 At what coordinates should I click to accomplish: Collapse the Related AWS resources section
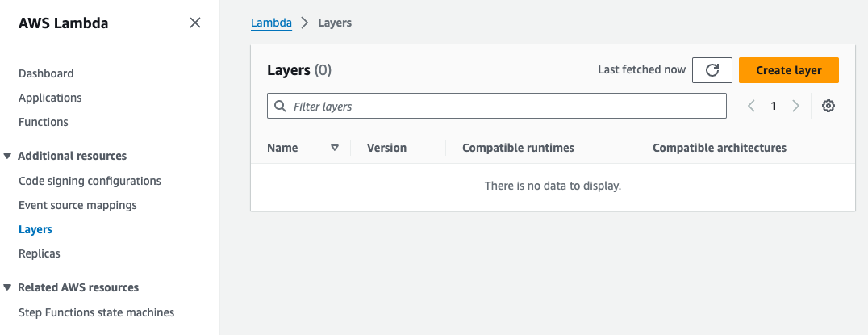[x=8, y=287]
